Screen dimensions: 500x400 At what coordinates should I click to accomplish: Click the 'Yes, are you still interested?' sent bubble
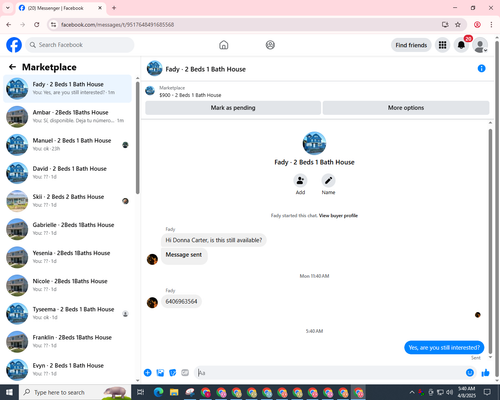pos(444,348)
